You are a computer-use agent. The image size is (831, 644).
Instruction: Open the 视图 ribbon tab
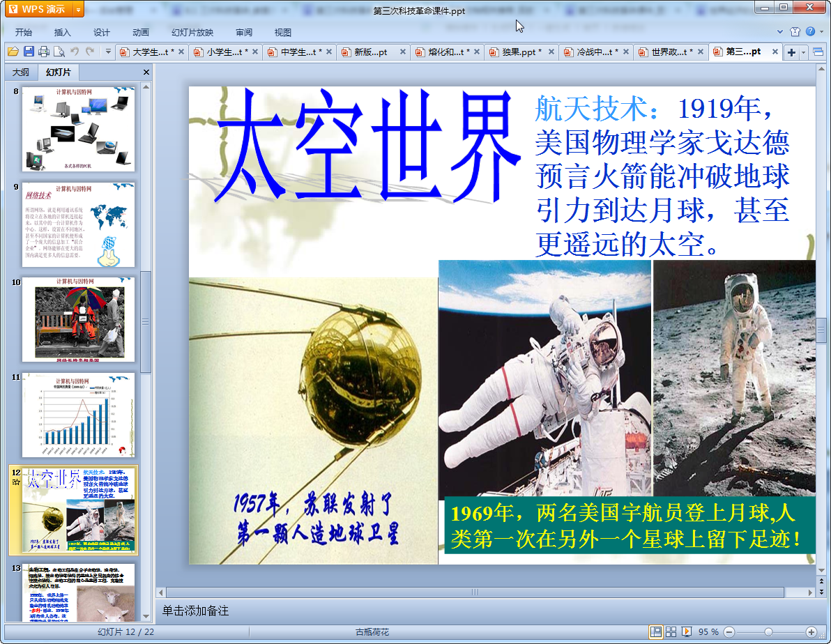(283, 32)
